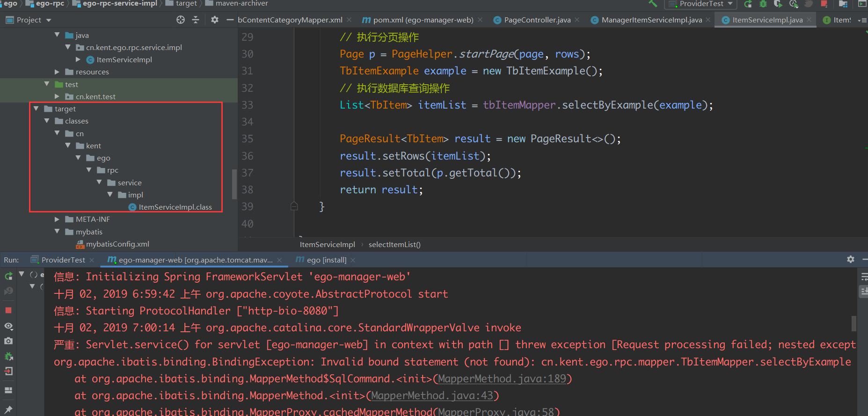Collapse the java folder
Viewport: 868px width, 416px height.
coord(57,35)
